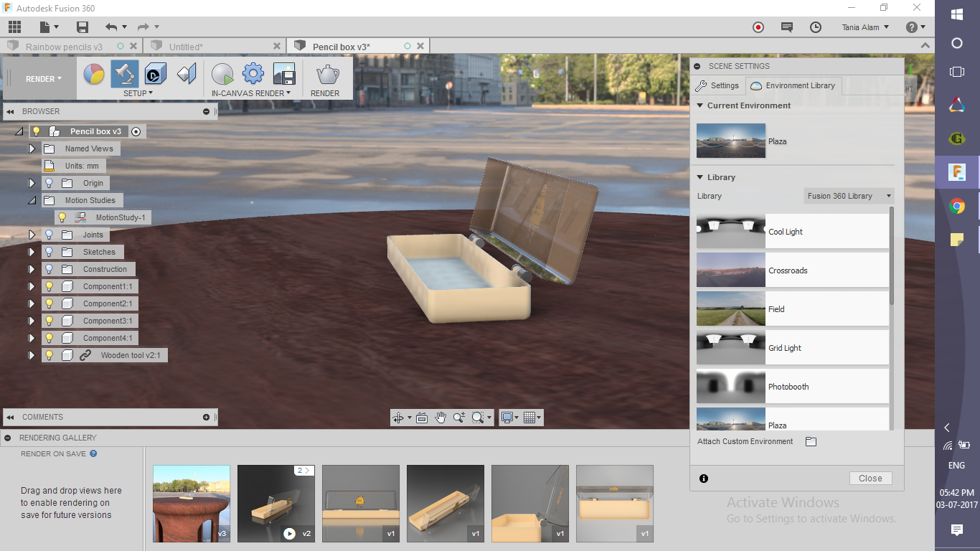980x551 pixels.
Task: Click folder icon for Attach Custom Environment
Action: [x=811, y=442]
